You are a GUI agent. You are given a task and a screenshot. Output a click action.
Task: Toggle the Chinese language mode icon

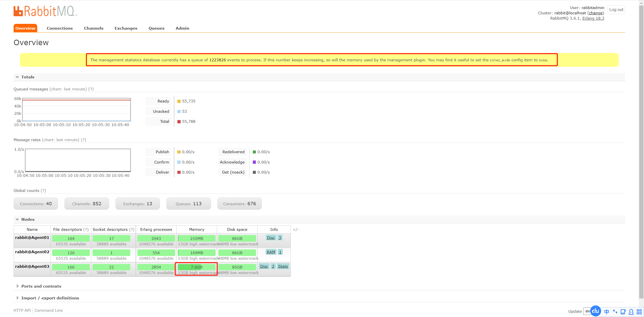(x=607, y=312)
